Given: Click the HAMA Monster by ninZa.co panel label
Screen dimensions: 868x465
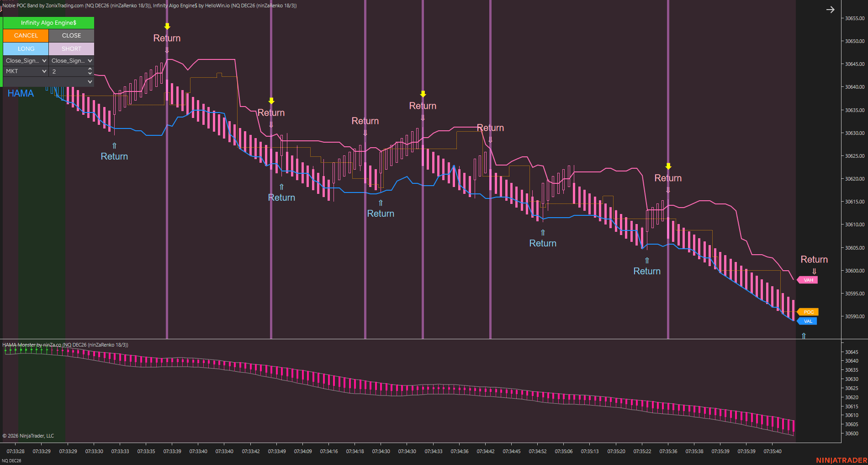Looking at the screenshot, I should pos(65,345).
